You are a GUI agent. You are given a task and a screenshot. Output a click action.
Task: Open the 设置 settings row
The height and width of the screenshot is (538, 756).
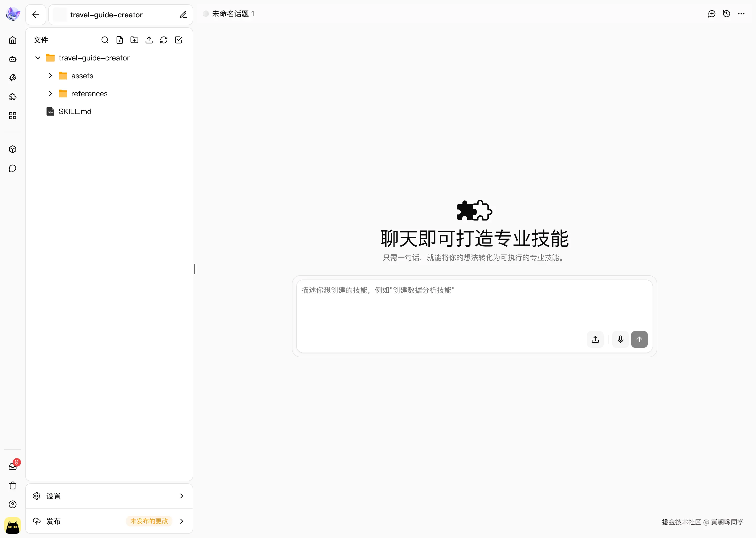(x=109, y=496)
